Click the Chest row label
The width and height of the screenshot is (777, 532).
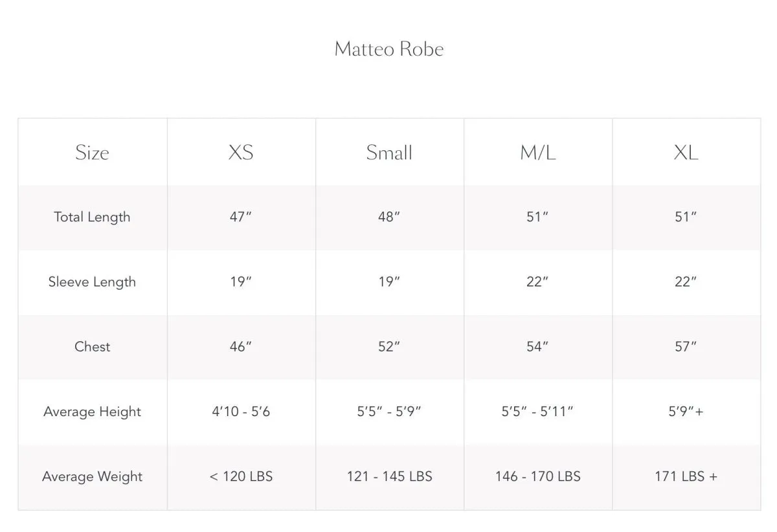click(x=92, y=347)
